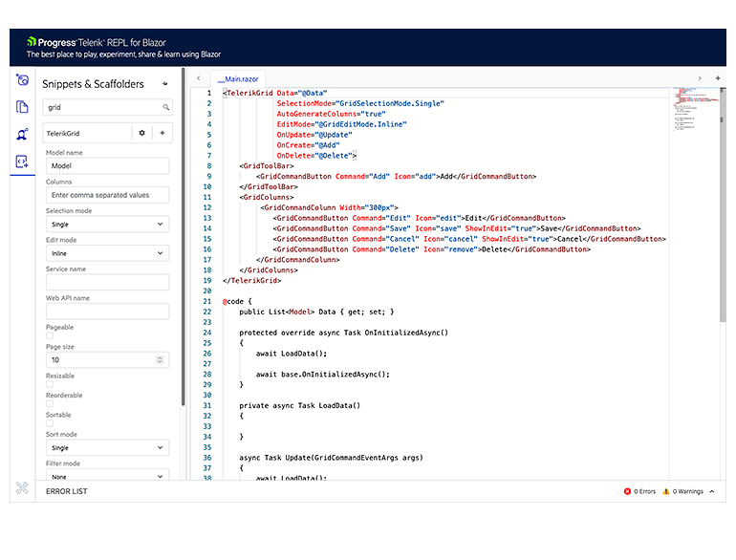Open the tools icon at sidebar bottom
Viewport: 736px width, 560px height.
point(22,488)
